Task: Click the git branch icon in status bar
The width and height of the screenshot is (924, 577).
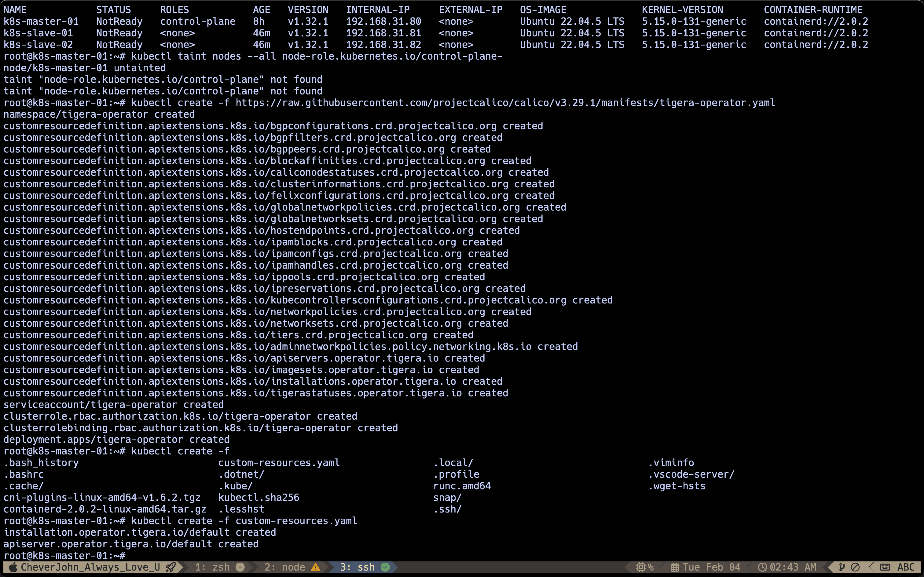Action: point(842,567)
